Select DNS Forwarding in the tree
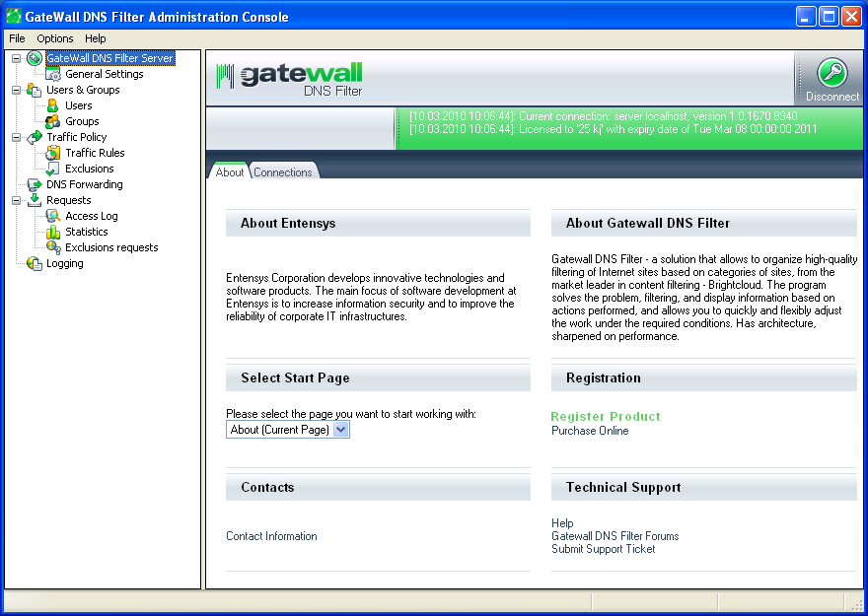 (85, 184)
